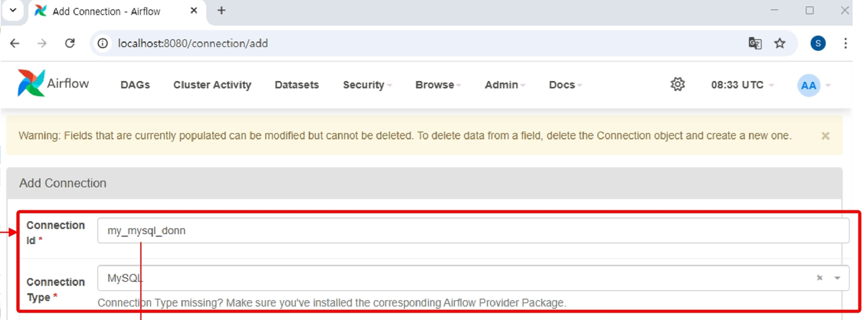
Task: Click the Connection Id input field
Action: (473, 231)
